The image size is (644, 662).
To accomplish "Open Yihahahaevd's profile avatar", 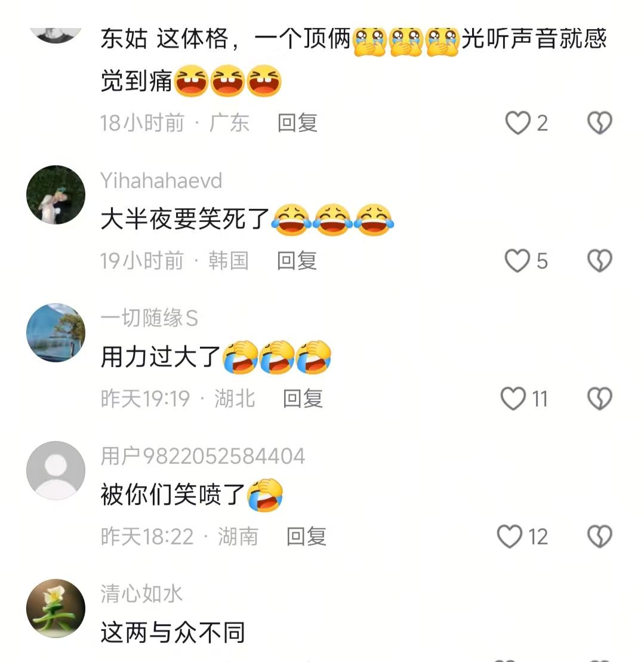I will click(x=56, y=195).
